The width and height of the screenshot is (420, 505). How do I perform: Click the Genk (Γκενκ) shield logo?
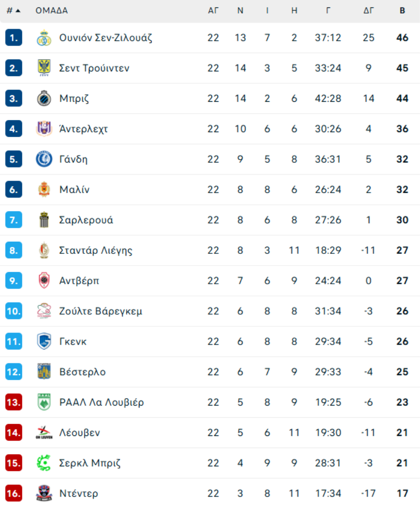coord(44,342)
